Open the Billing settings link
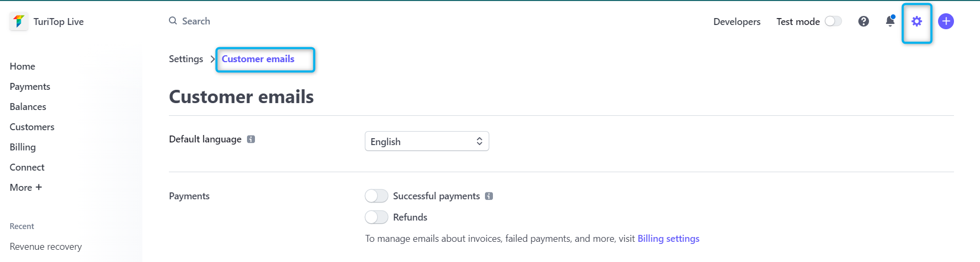This screenshot has width=980, height=262. [x=668, y=239]
